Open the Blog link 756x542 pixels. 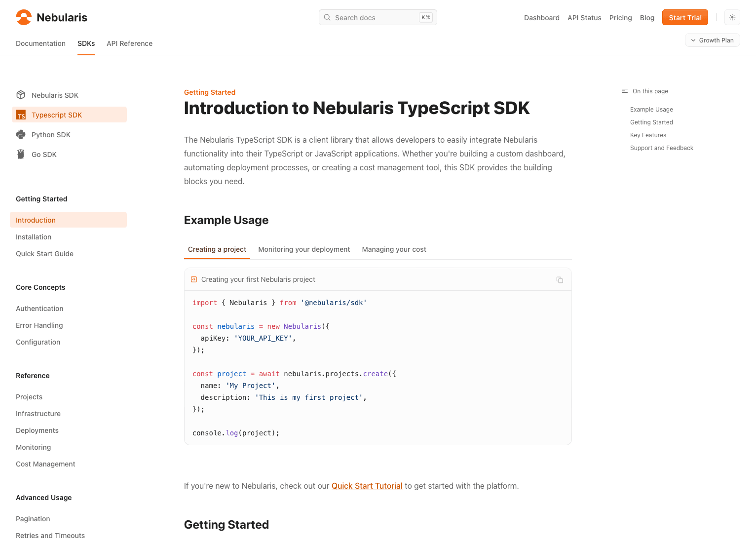click(x=647, y=18)
